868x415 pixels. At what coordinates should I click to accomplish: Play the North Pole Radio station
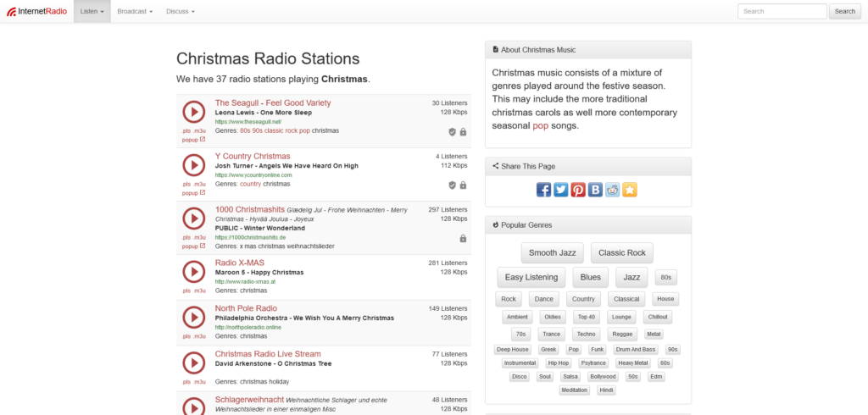[194, 317]
